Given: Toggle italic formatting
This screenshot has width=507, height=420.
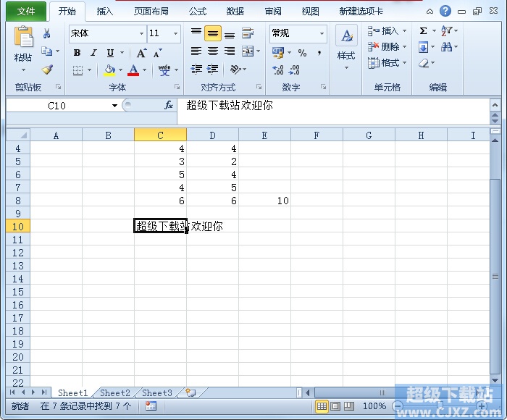Looking at the screenshot, I should (93, 53).
